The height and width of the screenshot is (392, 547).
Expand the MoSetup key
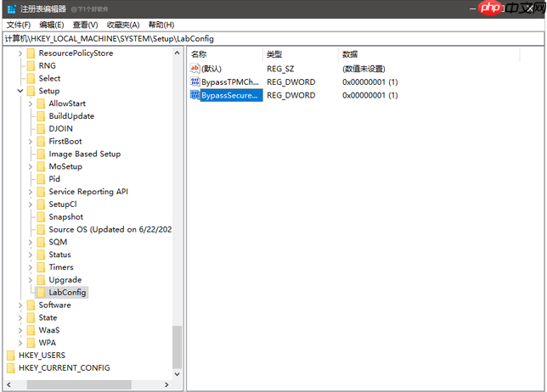(31, 166)
